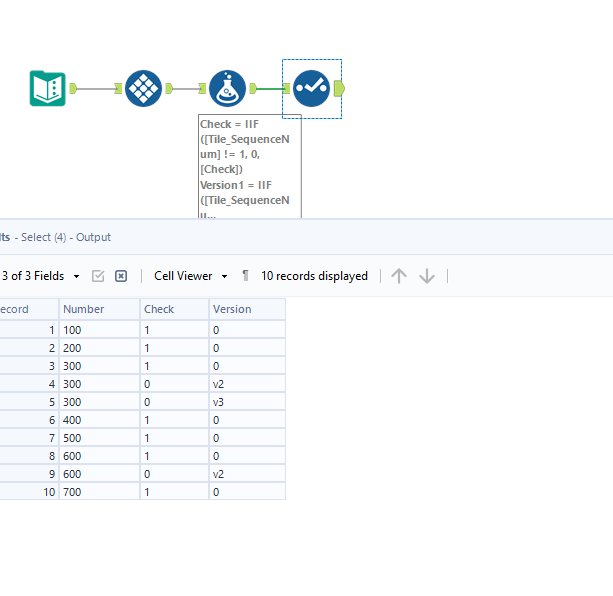Viewport: 613px width, 596px height.
Task: Open the 3 of 3 Fields dropdown
Action: 40,276
